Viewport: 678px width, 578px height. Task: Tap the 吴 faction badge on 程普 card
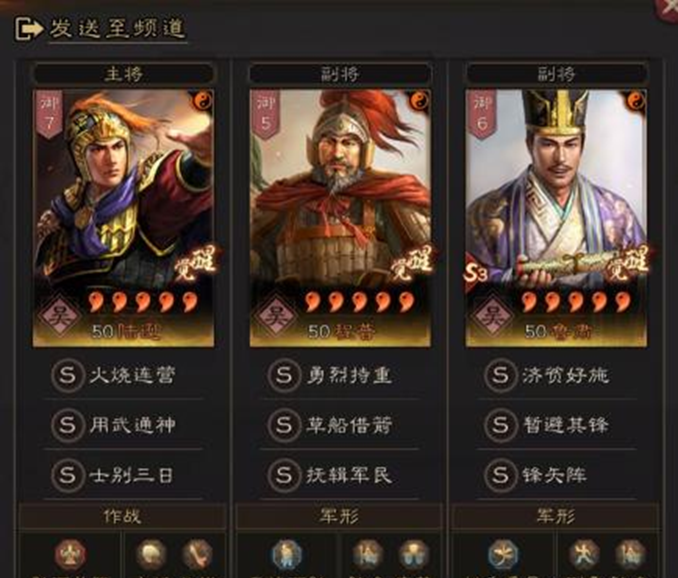tap(275, 316)
